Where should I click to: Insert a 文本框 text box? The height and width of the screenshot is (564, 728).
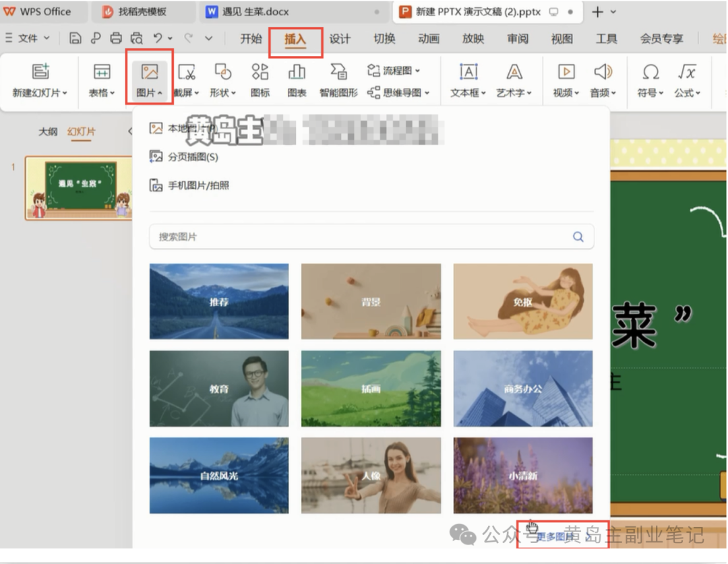[x=467, y=80]
